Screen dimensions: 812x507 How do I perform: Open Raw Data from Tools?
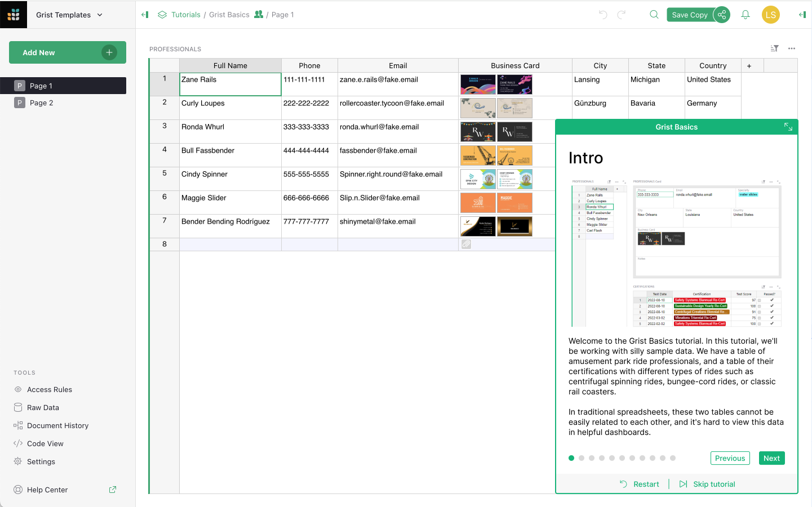(43, 407)
